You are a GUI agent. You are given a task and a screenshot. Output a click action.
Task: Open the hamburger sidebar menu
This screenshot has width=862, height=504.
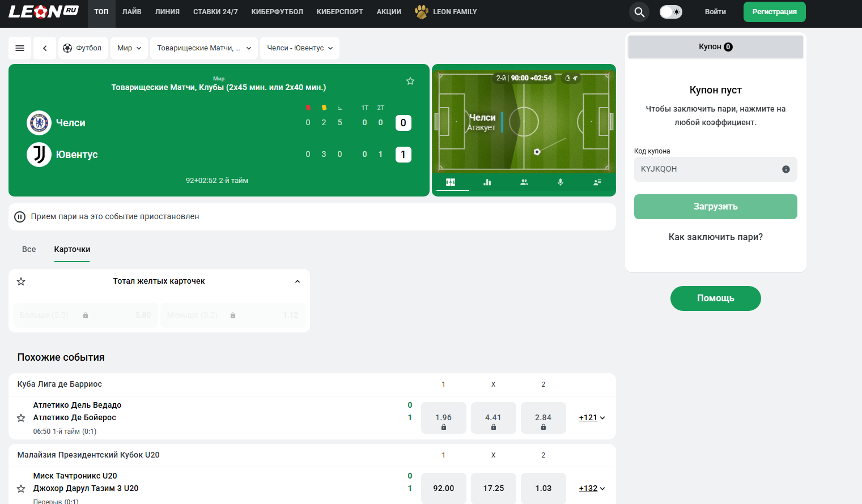[20, 48]
